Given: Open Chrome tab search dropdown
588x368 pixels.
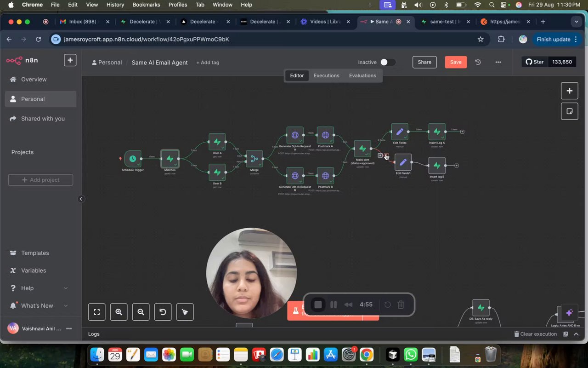Looking at the screenshot, I should pos(577,22).
